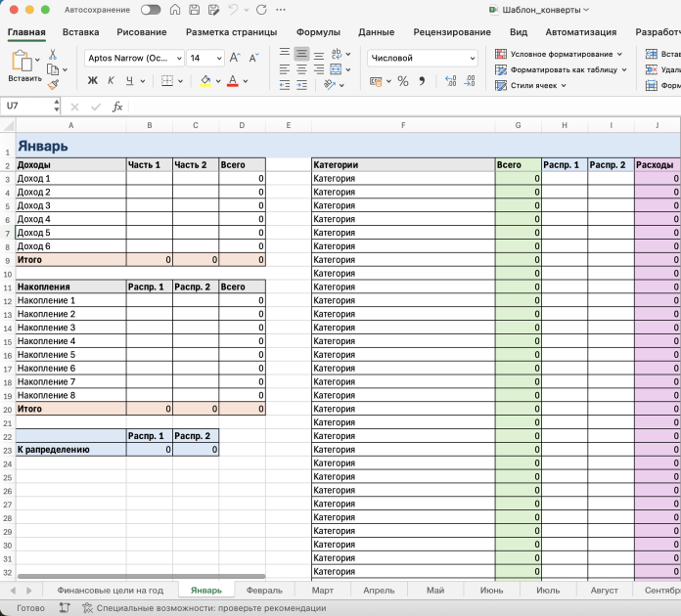Click Merge and Center icon

336,69
